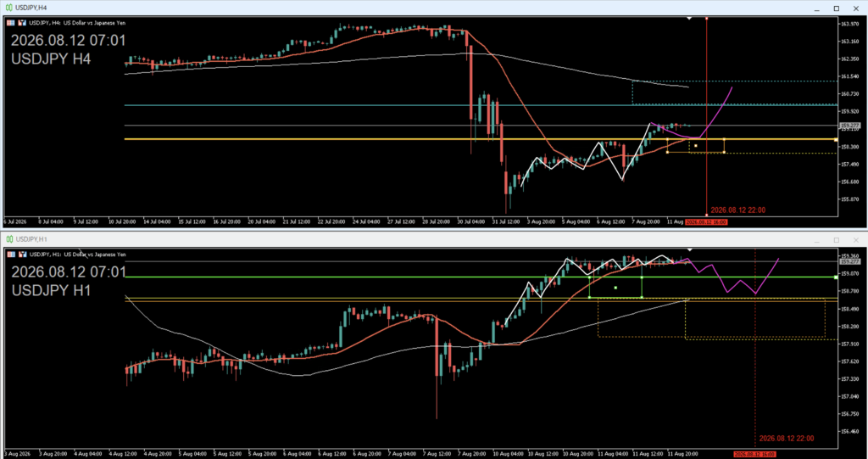
Task: Click current price tag 159.277 on H4 axis
Action: 849,126
